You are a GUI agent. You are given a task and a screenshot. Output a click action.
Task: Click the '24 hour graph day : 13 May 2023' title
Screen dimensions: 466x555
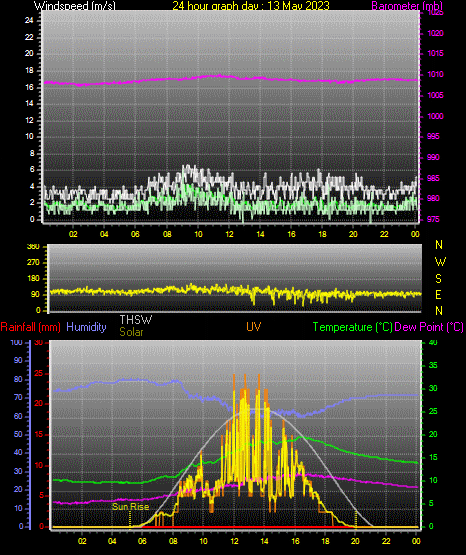click(251, 6)
